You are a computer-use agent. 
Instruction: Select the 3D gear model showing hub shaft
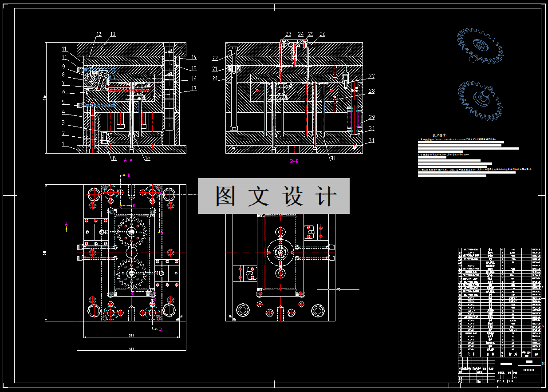[481, 100]
